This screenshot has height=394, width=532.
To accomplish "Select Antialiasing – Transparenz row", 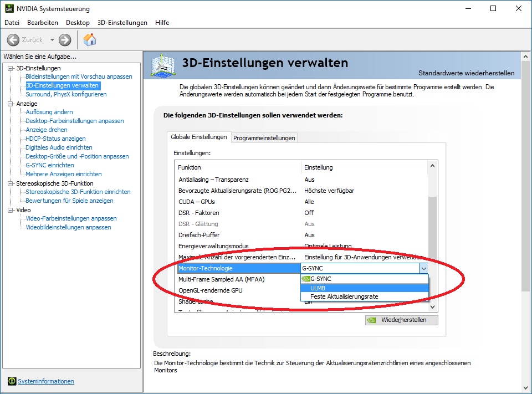I will click(302, 180).
